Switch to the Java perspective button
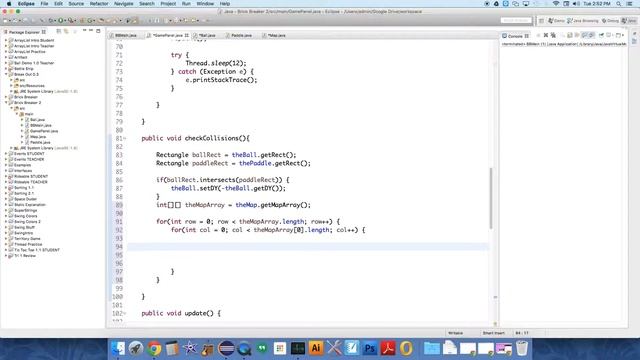Image resolution: width=640 pixels, height=360 pixels. point(629,20)
